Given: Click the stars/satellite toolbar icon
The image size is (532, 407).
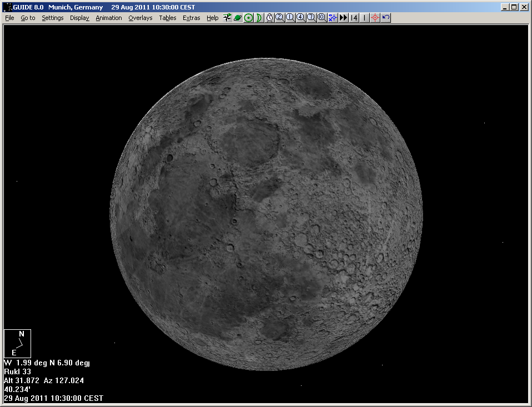Looking at the screenshot, I should click(227, 18).
